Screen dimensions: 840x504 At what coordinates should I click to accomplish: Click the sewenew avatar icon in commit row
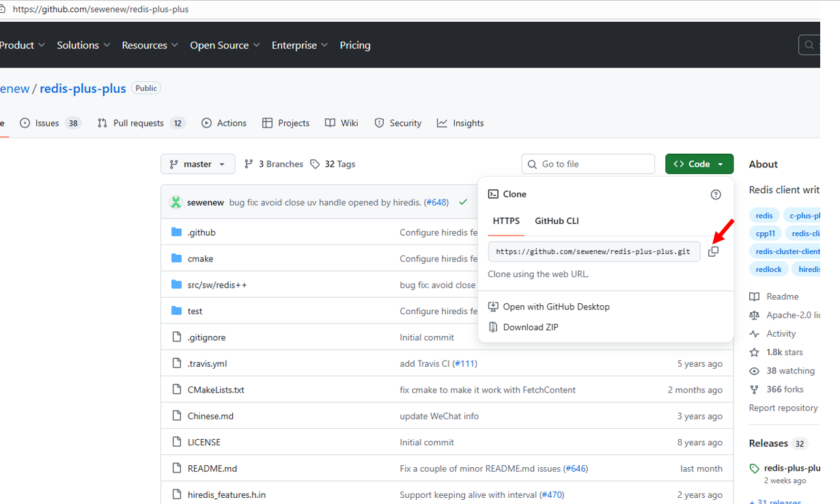click(176, 202)
